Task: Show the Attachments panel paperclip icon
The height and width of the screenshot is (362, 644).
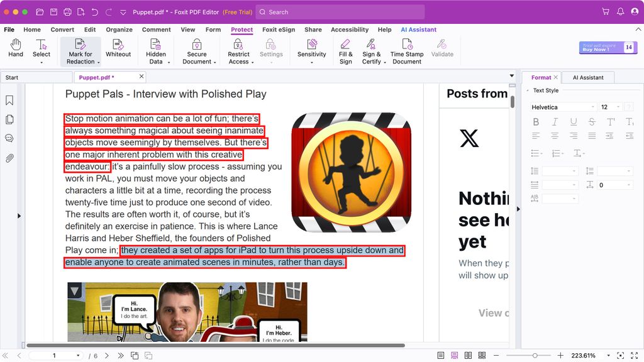Action: pos(9,158)
